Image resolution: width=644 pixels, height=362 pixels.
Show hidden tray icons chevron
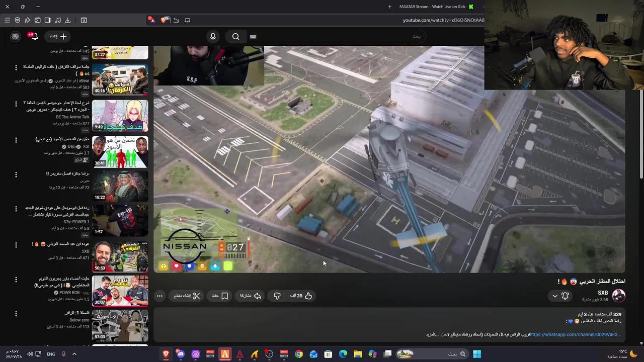[x=74, y=354]
